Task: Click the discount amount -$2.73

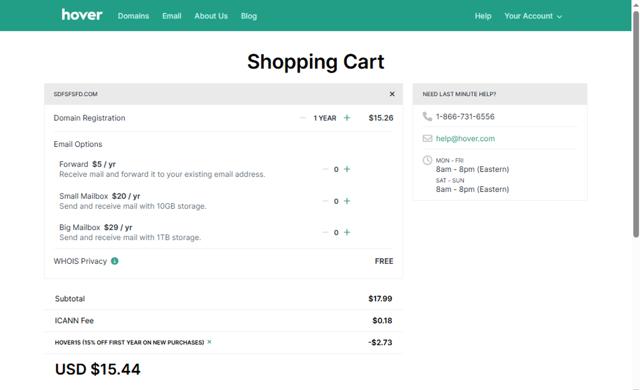Action: coord(380,342)
